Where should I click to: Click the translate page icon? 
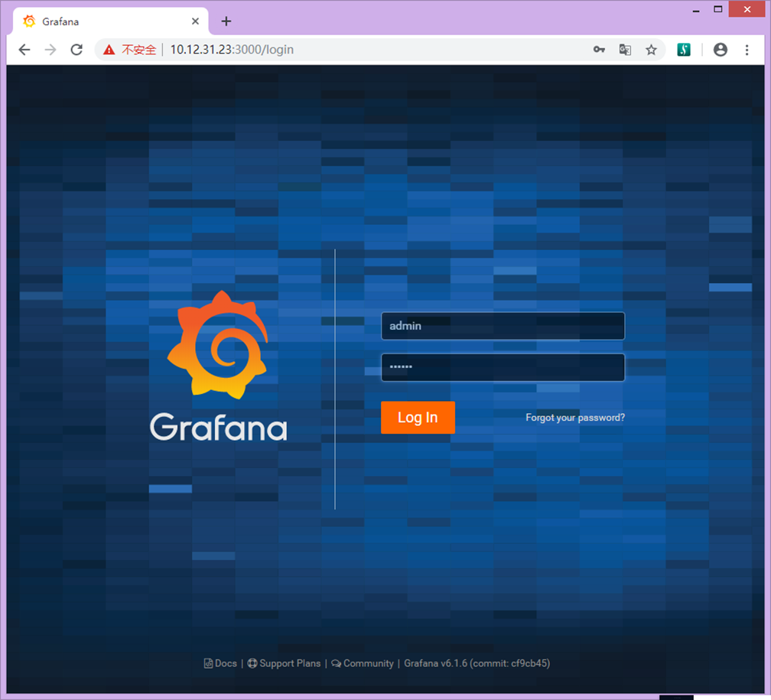click(625, 50)
